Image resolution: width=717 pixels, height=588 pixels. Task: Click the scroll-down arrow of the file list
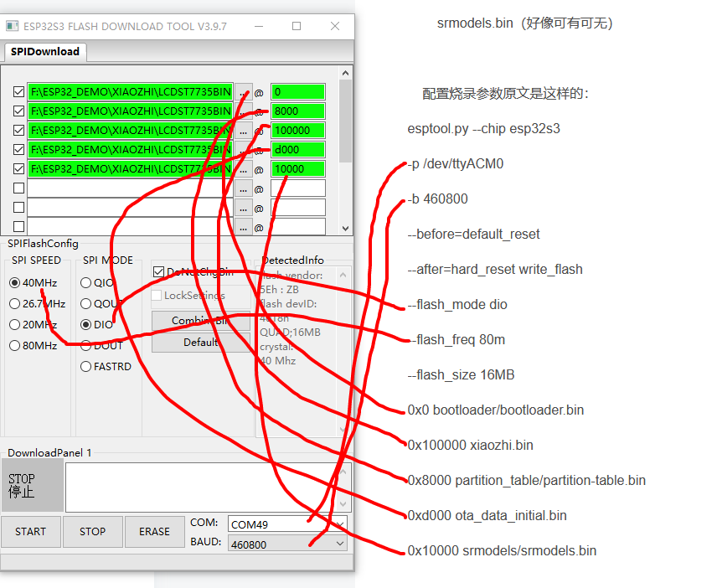pyautogui.click(x=344, y=230)
